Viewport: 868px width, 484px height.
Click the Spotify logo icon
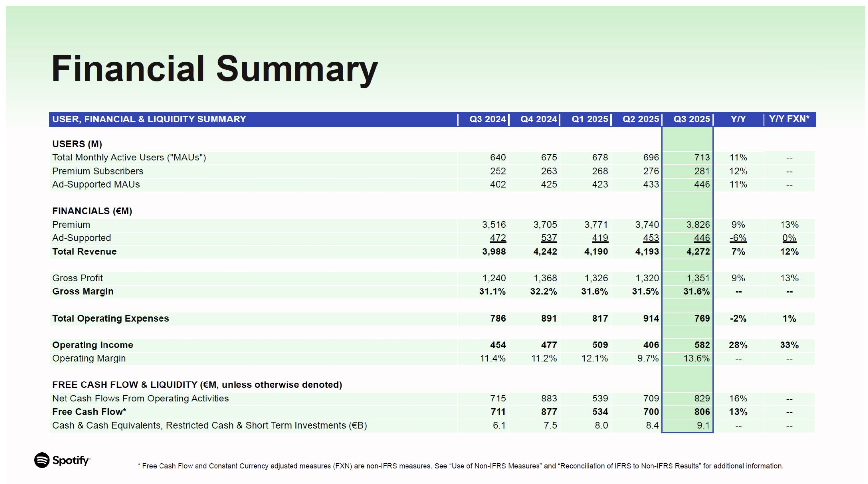point(42,460)
